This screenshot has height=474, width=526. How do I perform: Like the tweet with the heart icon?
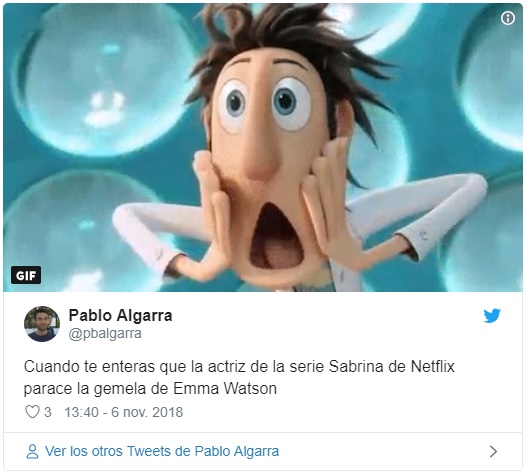(x=33, y=412)
